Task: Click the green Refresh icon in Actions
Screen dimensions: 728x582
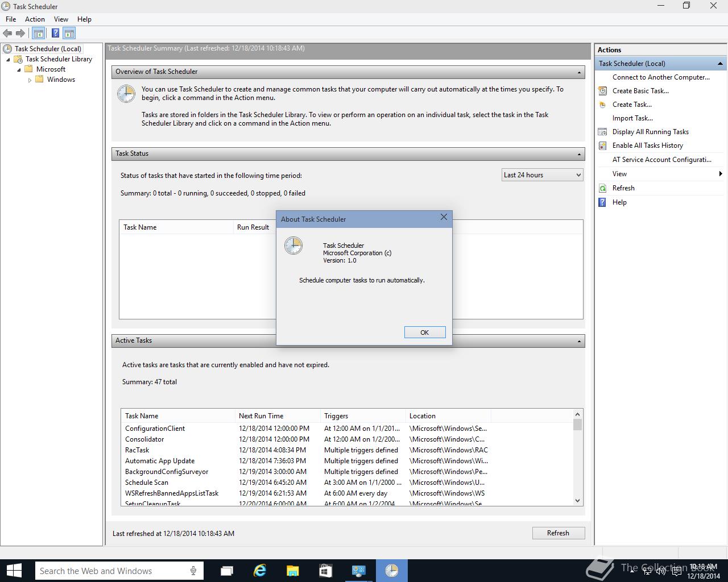Action: click(x=602, y=188)
